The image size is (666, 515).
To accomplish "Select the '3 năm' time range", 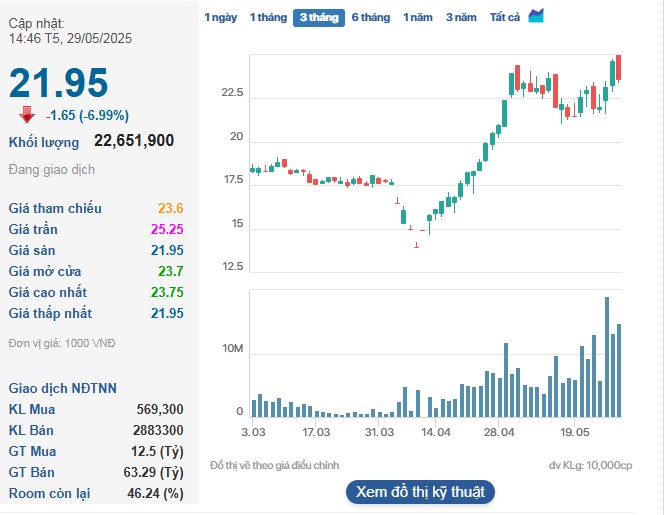I will click(x=461, y=17).
